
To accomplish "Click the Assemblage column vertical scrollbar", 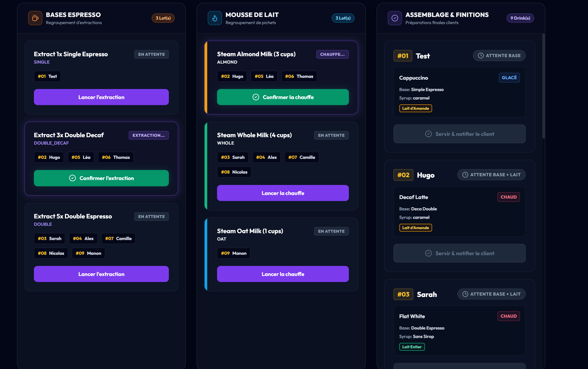I will point(543,86).
